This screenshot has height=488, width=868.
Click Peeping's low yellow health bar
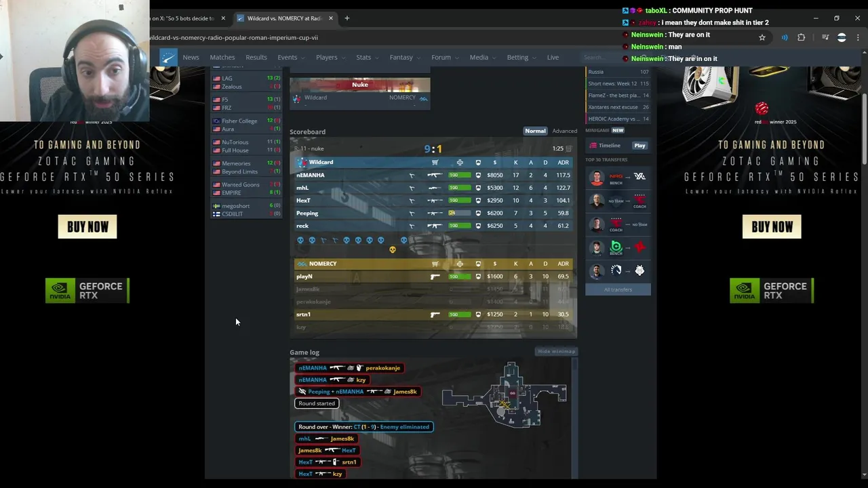(x=459, y=213)
